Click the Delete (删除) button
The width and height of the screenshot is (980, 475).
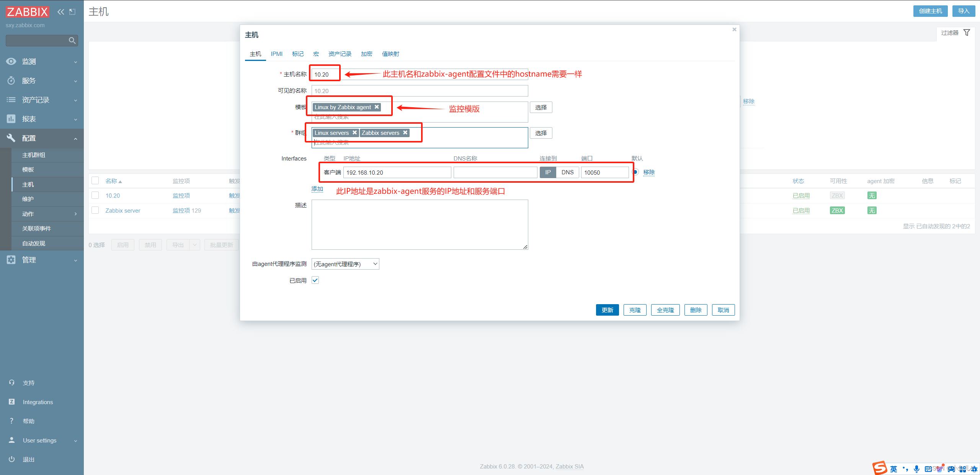(696, 310)
